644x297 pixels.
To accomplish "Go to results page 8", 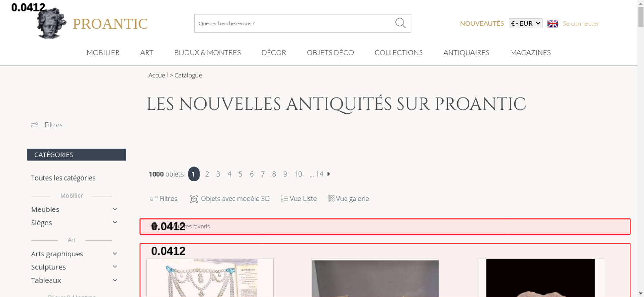I will click(274, 174).
